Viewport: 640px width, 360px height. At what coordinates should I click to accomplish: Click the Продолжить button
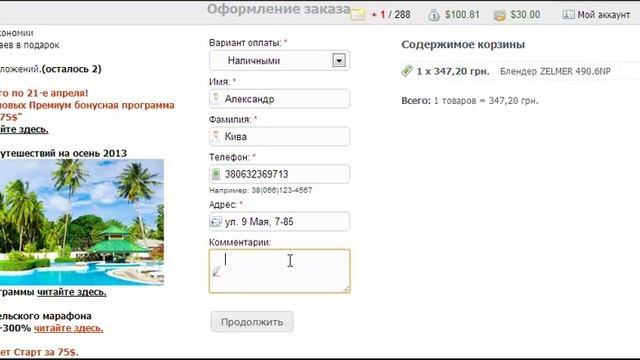pos(252,322)
